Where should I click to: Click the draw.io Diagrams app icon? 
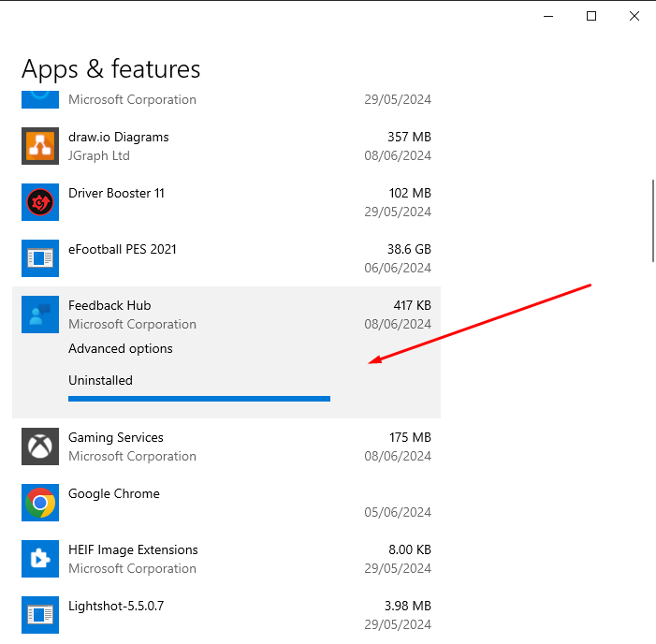(40, 146)
